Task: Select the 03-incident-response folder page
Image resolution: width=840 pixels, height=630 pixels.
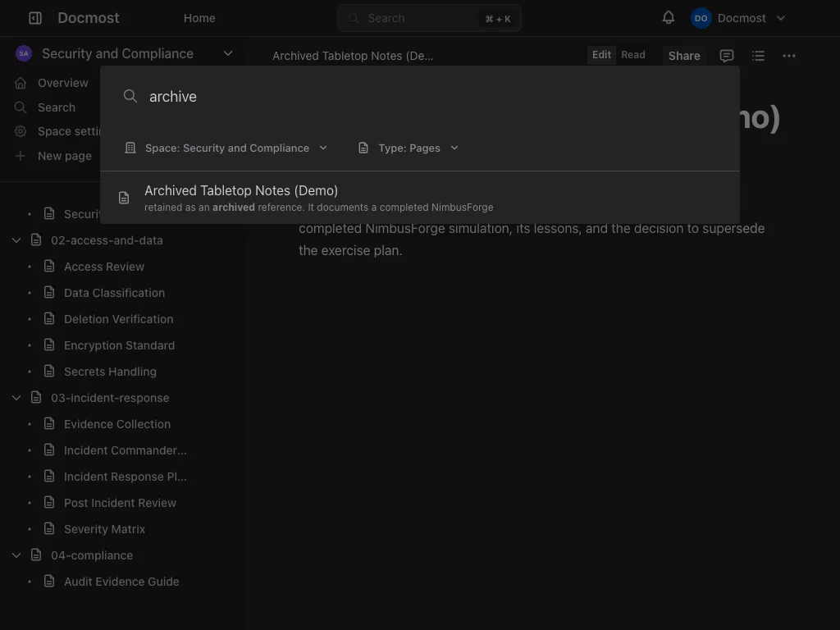Action: (x=110, y=398)
